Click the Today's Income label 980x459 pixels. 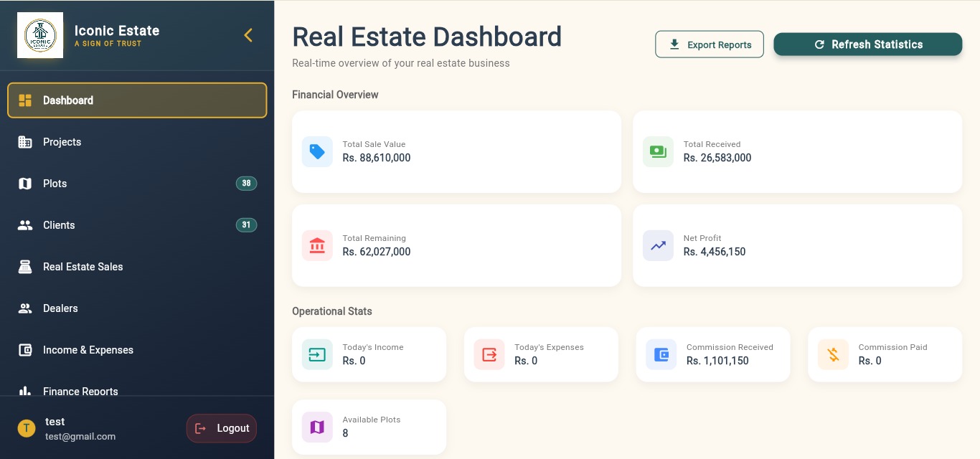point(373,347)
